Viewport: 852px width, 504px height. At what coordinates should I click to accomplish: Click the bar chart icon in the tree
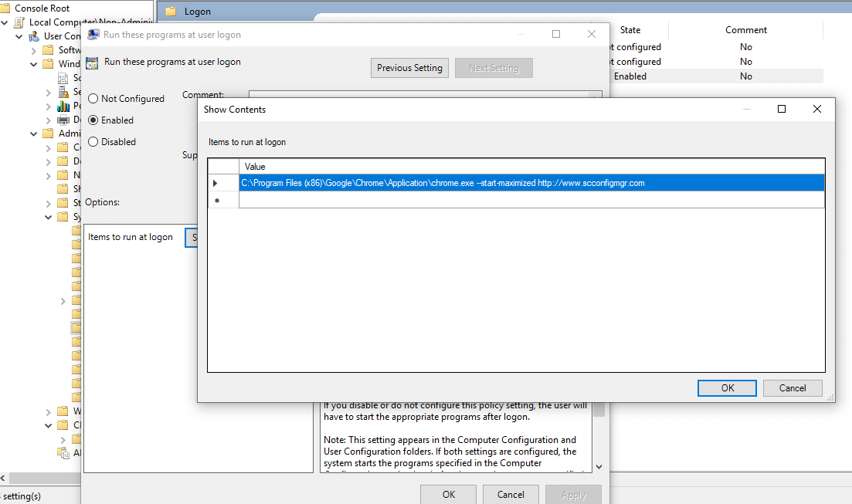(x=63, y=106)
